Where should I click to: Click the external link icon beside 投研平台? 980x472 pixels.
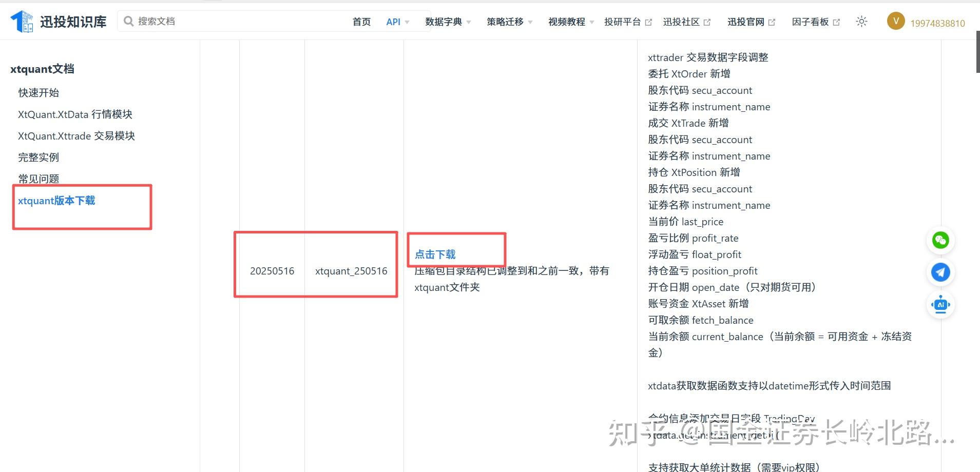click(x=649, y=22)
